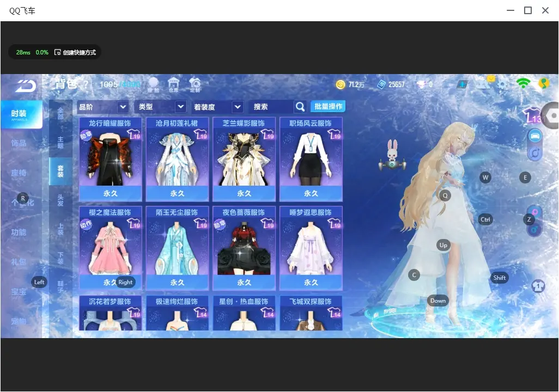The image size is (559, 392).
Task: Click the blue up-arrow boost icon
Action: (463, 84)
